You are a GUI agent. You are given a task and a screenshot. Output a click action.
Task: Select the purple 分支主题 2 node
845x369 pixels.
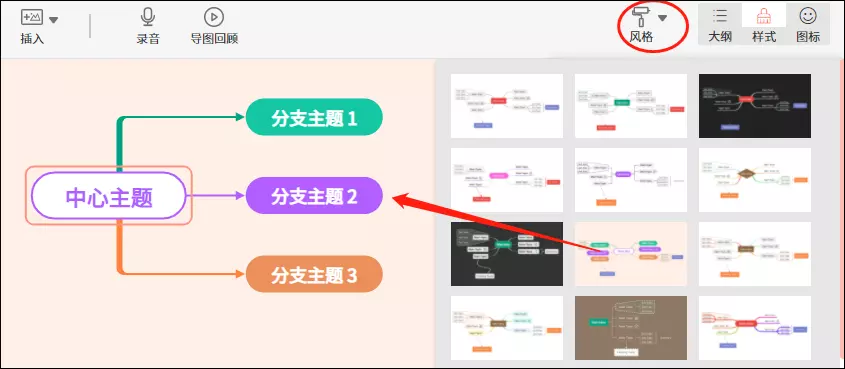tap(314, 196)
